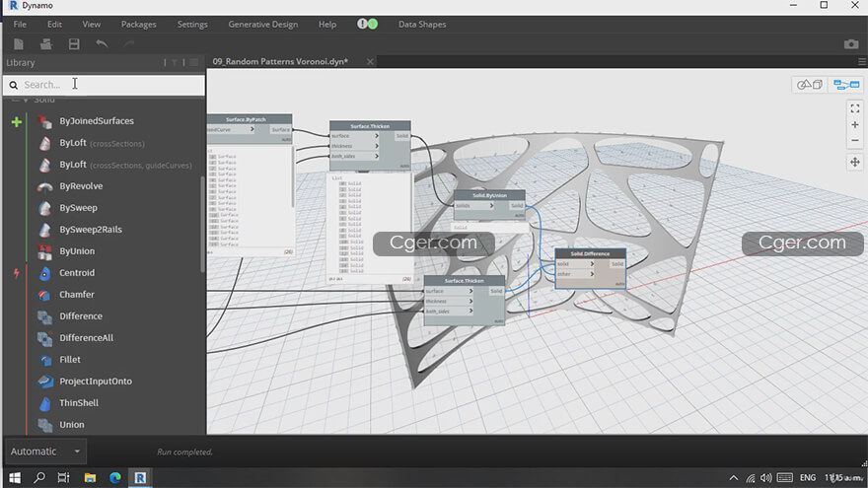
Task: Switch to 3D background preview navigation
Action: click(x=810, y=85)
